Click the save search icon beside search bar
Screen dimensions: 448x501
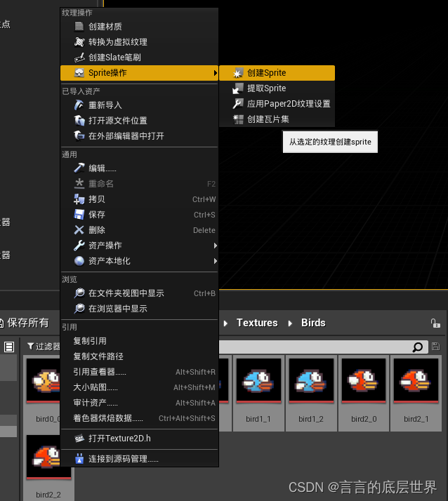tap(435, 347)
